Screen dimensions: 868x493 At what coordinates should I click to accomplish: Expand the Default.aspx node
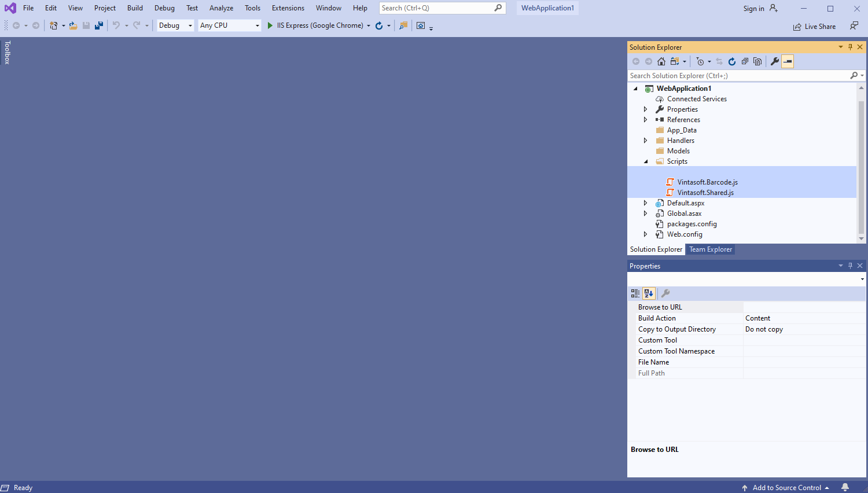point(646,203)
